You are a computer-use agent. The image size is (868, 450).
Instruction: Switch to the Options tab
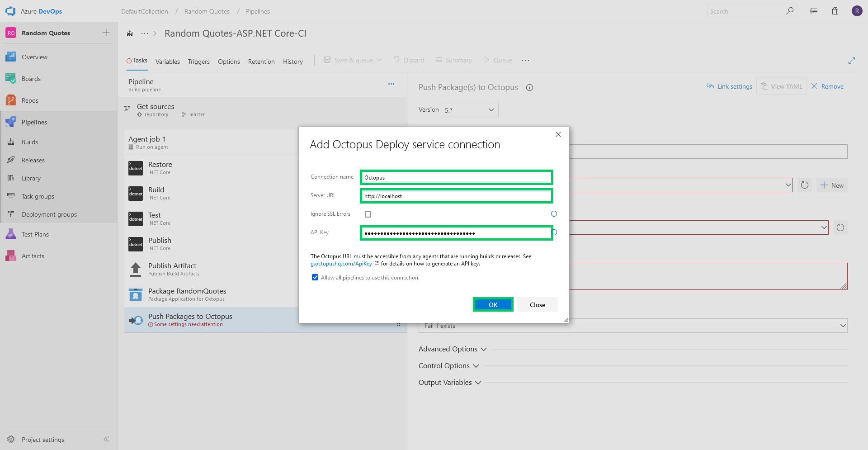coord(229,62)
